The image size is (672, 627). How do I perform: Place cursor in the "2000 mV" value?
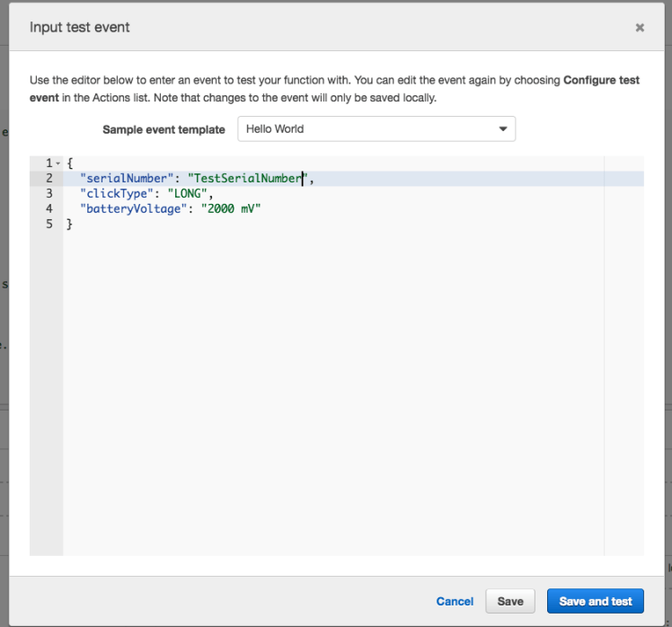click(x=233, y=208)
